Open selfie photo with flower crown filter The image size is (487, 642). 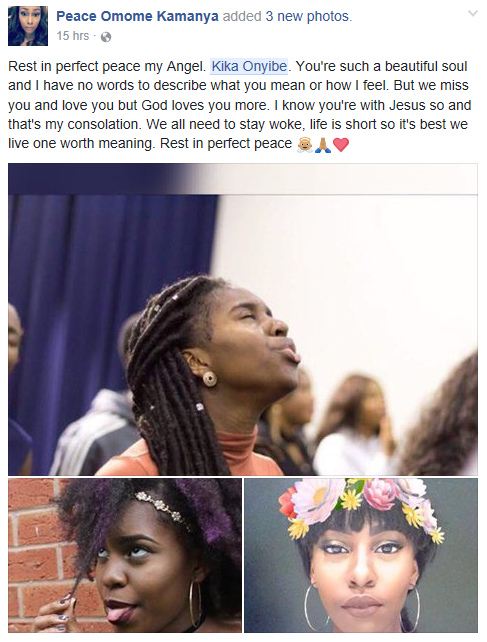click(361, 555)
